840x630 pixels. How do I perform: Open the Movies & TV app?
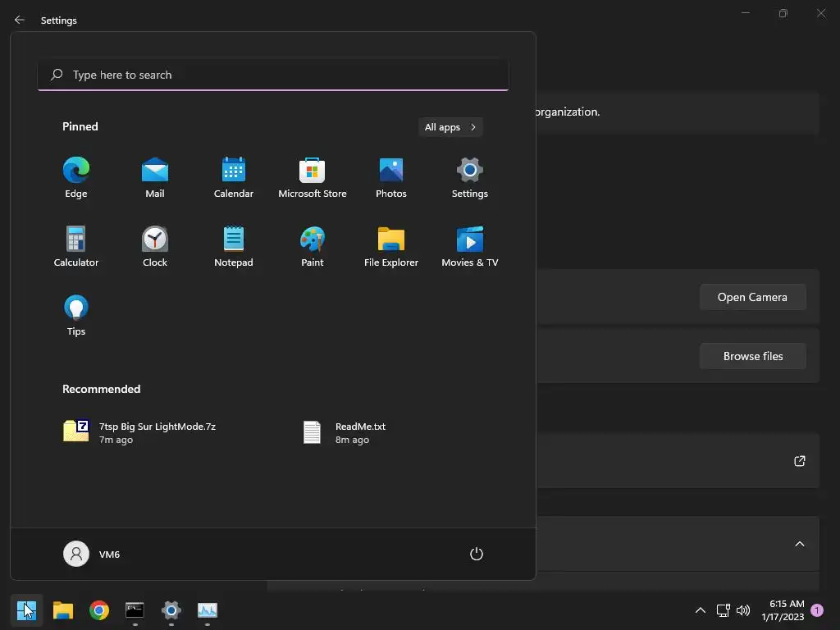point(470,246)
